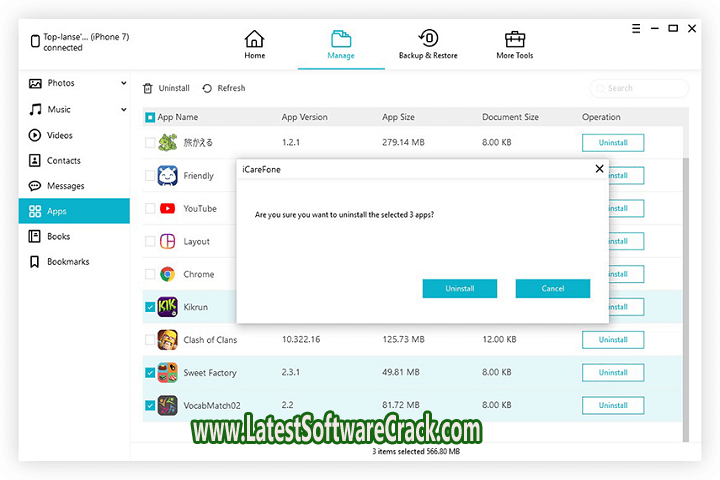The height and width of the screenshot is (480, 720).
Task: Open the More Tools toolbox icon
Action: (x=514, y=40)
